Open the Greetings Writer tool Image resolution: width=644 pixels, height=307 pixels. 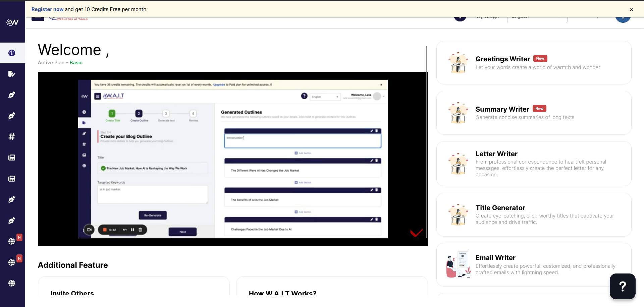click(x=533, y=63)
